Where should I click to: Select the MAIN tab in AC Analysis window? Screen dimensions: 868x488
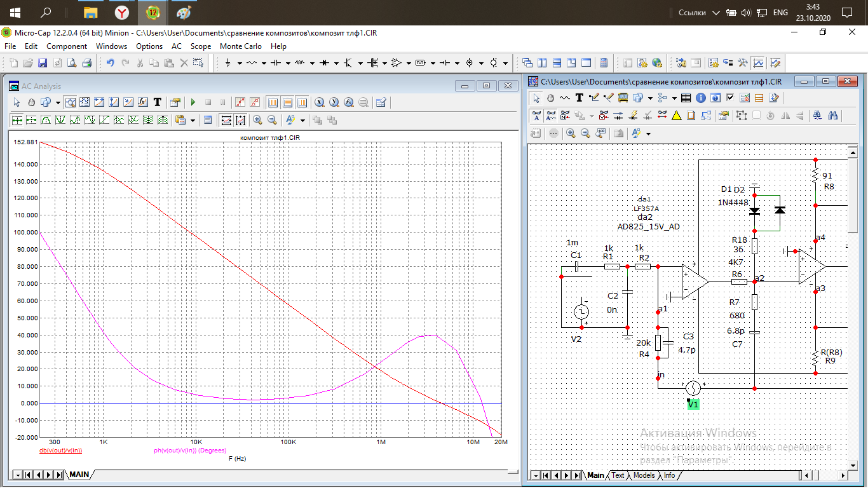tap(79, 475)
